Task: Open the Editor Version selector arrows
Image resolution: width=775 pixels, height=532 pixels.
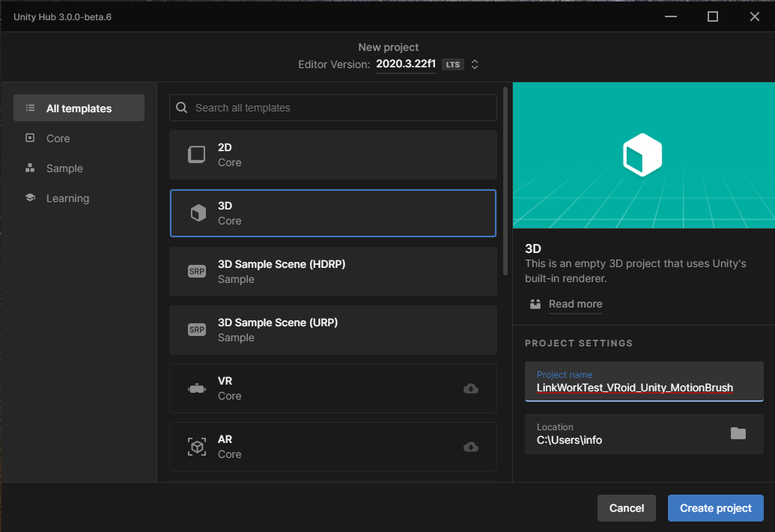Action: tap(475, 64)
